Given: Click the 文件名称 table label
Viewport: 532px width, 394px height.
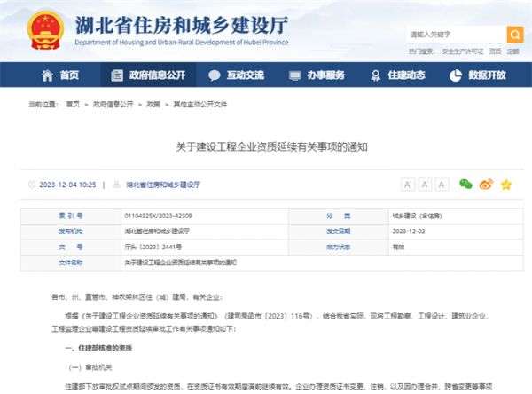Looking at the screenshot, I should click(x=71, y=263).
